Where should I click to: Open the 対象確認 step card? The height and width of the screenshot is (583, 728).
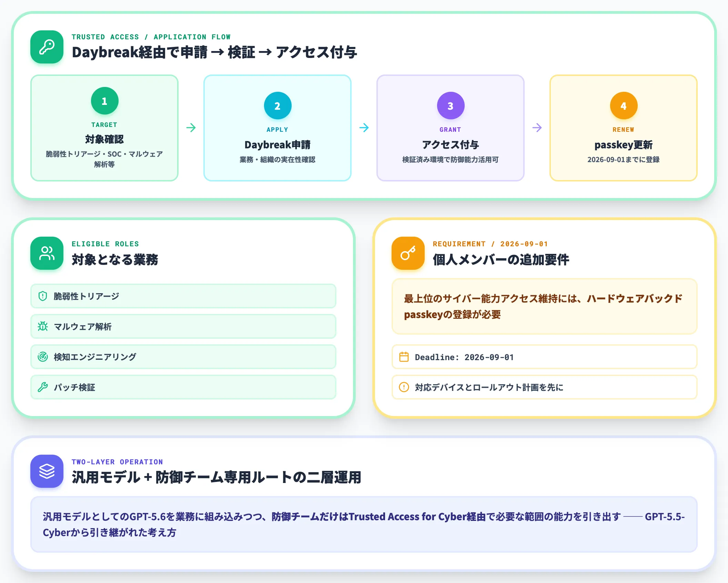pyautogui.click(x=104, y=128)
